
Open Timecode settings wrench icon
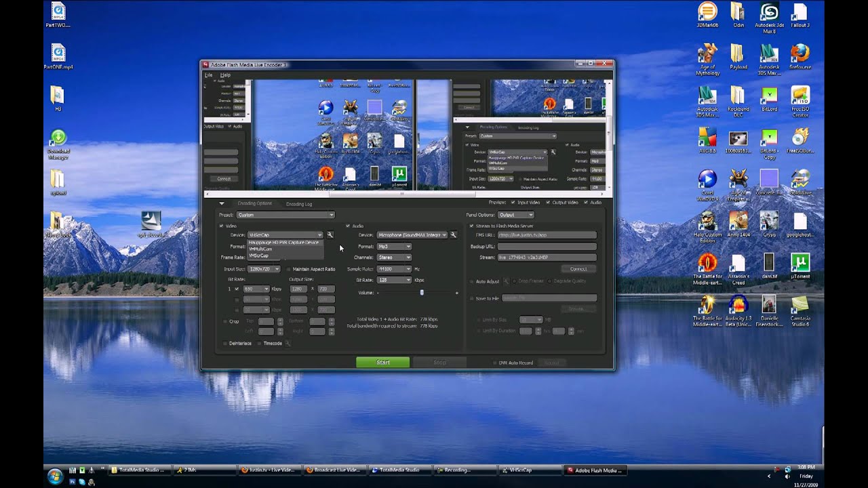(288, 344)
